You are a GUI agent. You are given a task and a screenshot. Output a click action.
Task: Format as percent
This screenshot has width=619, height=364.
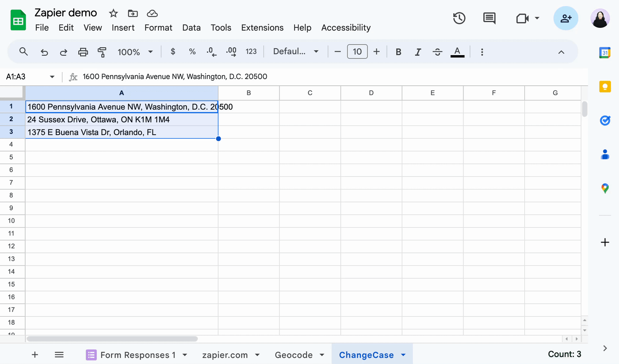tap(192, 52)
